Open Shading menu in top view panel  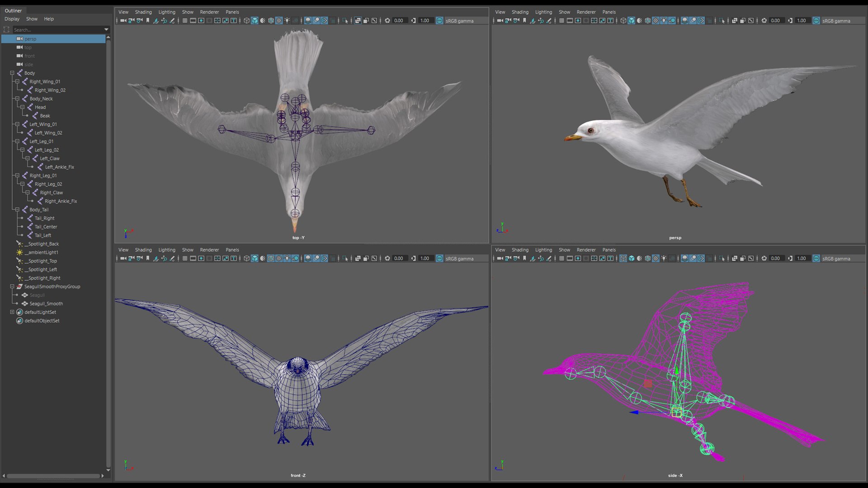143,12
